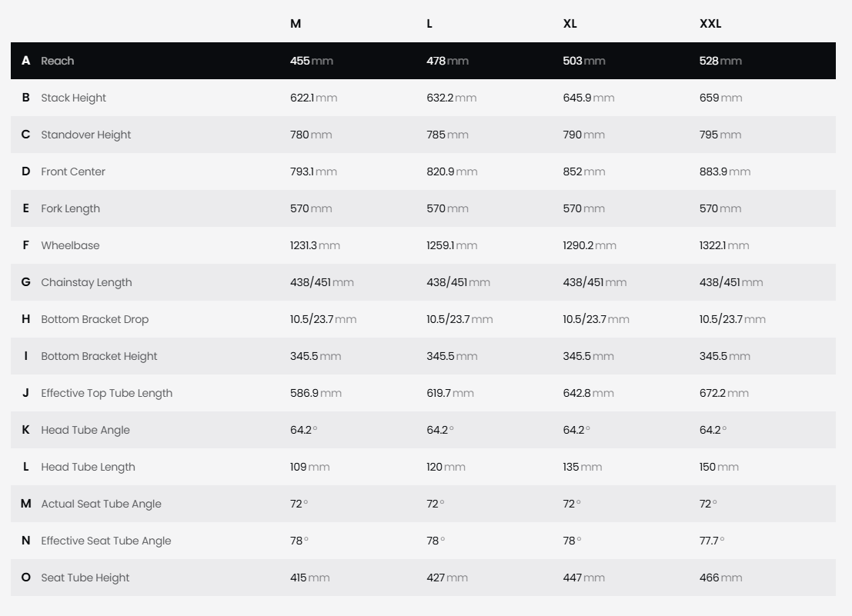The image size is (852, 616).
Task: Click Actual Seat Tube Angle label
Action: coord(101,504)
